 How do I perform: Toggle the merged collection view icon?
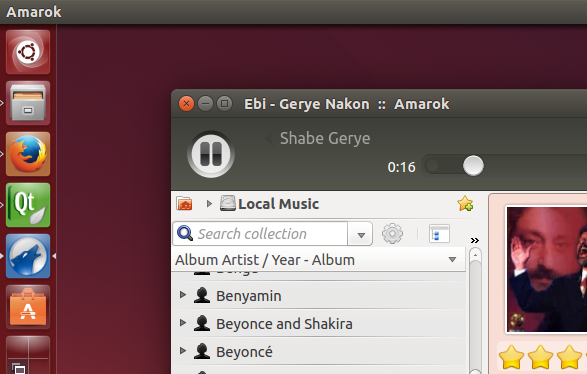[439, 234]
